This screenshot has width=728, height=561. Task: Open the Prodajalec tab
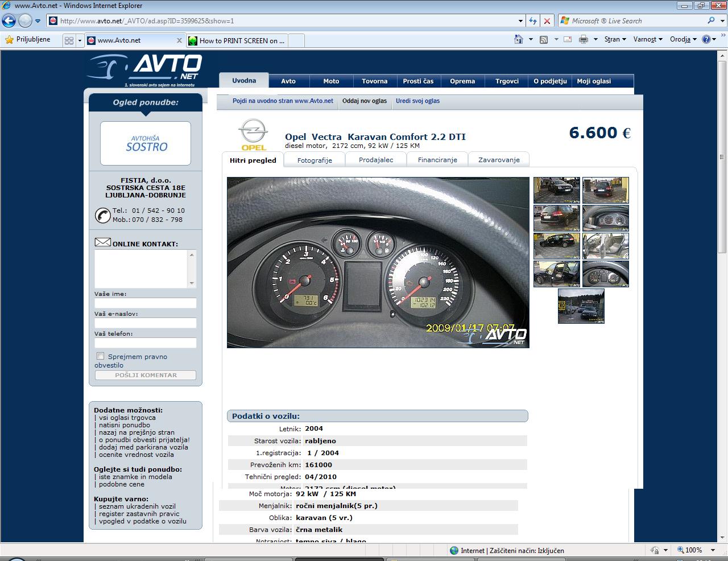[x=376, y=160]
